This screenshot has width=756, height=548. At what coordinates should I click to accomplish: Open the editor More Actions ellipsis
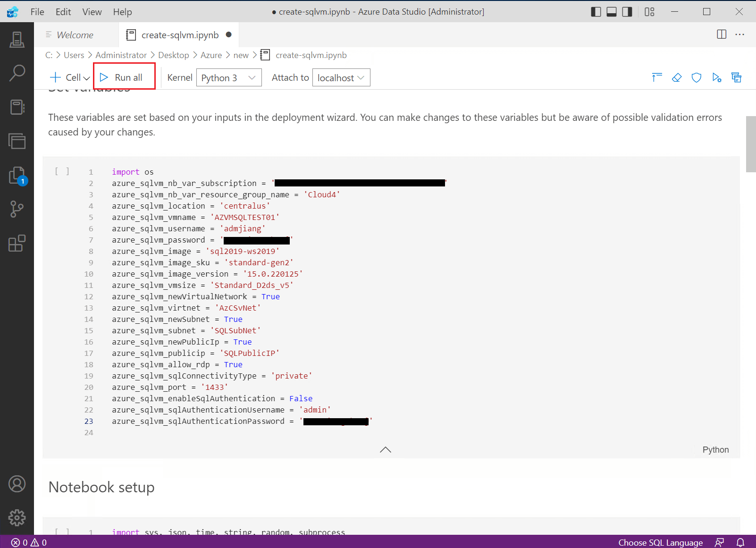pos(740,34)
